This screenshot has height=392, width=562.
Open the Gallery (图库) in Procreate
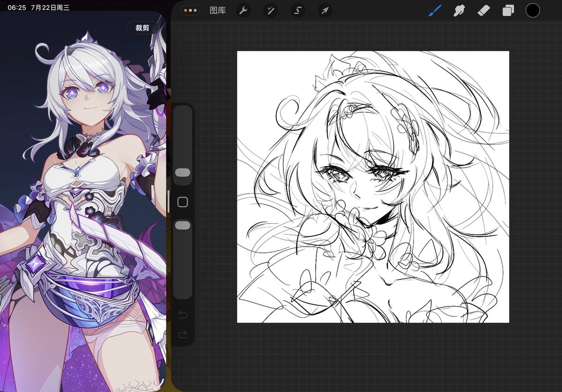click(x=218, y=10)
